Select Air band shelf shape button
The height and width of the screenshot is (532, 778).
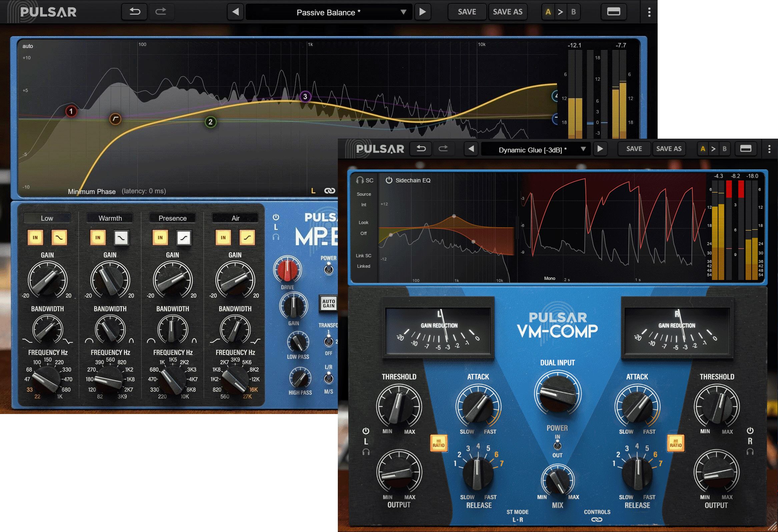click(247, 238)
